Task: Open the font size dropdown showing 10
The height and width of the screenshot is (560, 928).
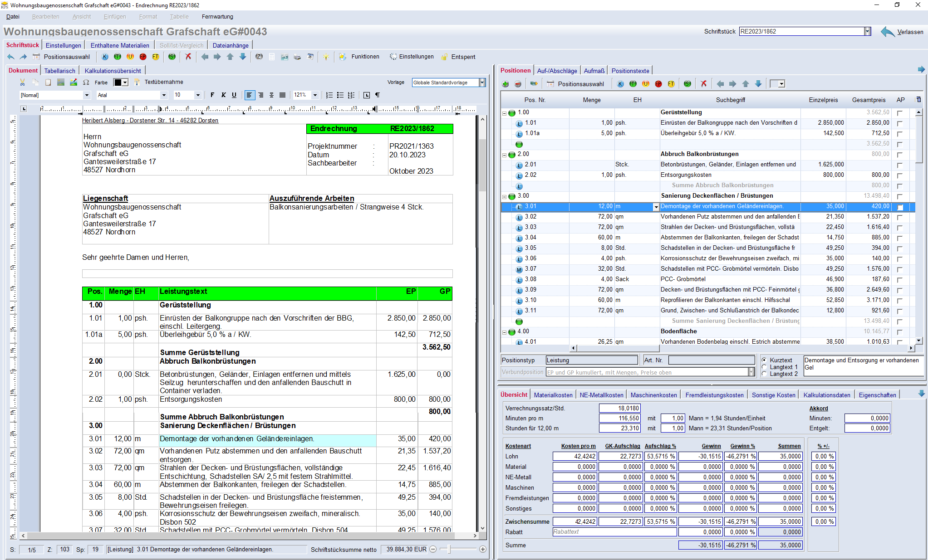Action: point(198,95)
